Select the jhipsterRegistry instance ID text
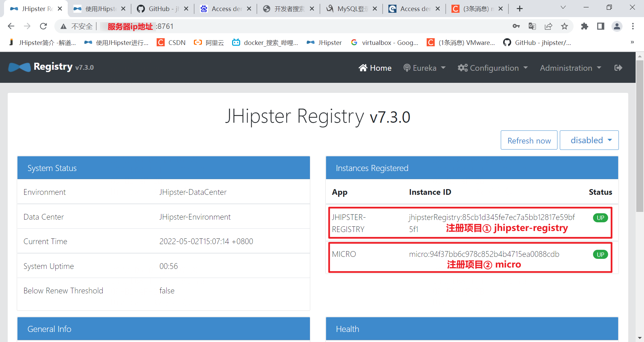Viewport: 644px width, 342px height. coord(492,223)
